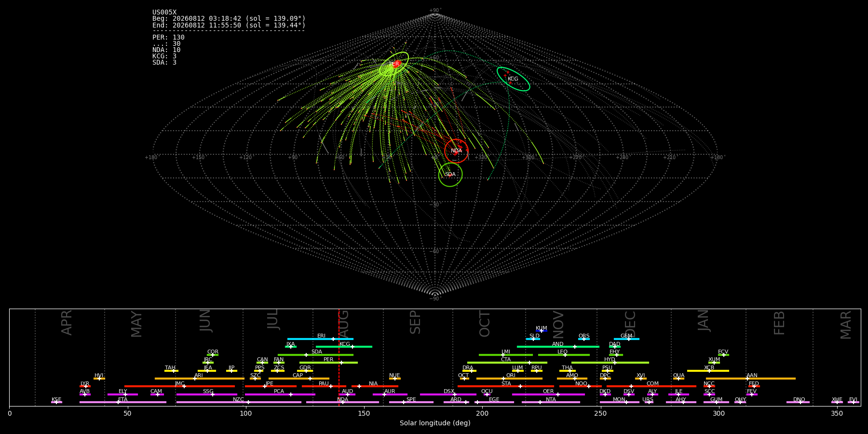The image size is (868, 434).
Task: Click the KUM blue bar in timeline
Action: click(x=542, y=331)
